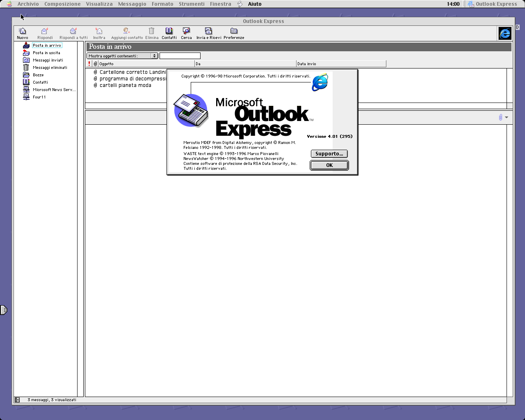Click the Apple menu icon

9,4
